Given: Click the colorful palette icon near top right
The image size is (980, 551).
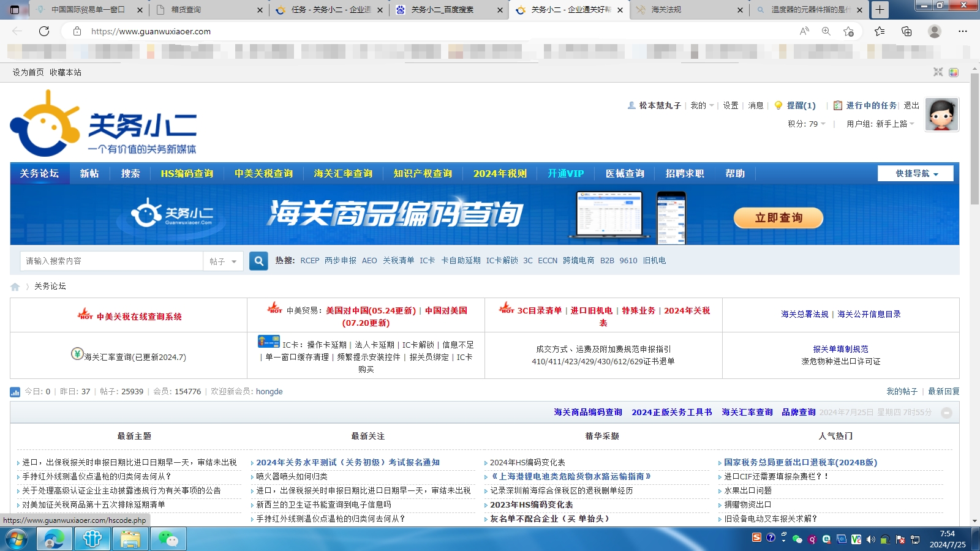Looking at the screenshot, I should point(954,72).
